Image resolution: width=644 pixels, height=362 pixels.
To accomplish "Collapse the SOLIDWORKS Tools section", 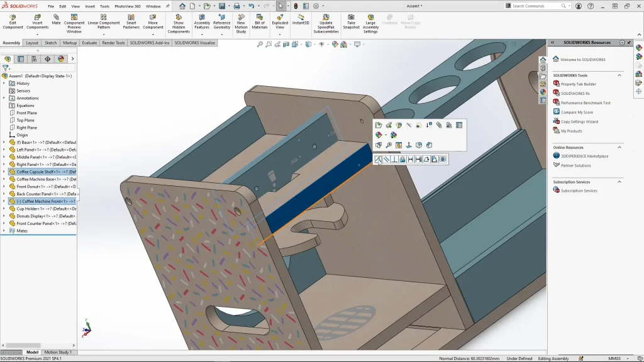I will click(x=619, y=75).
